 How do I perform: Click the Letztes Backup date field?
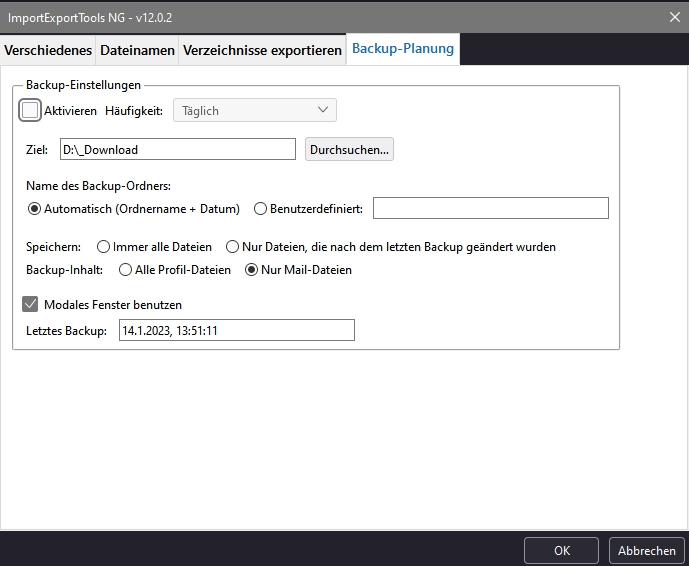235,330
